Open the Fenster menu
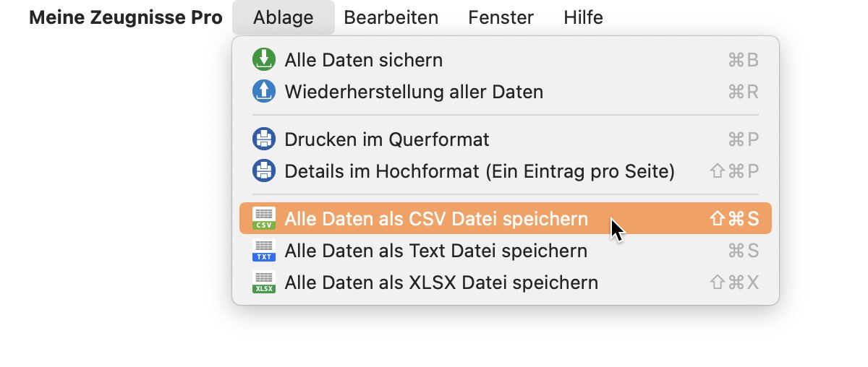The image size is (868, 367). tap(501, 17)
